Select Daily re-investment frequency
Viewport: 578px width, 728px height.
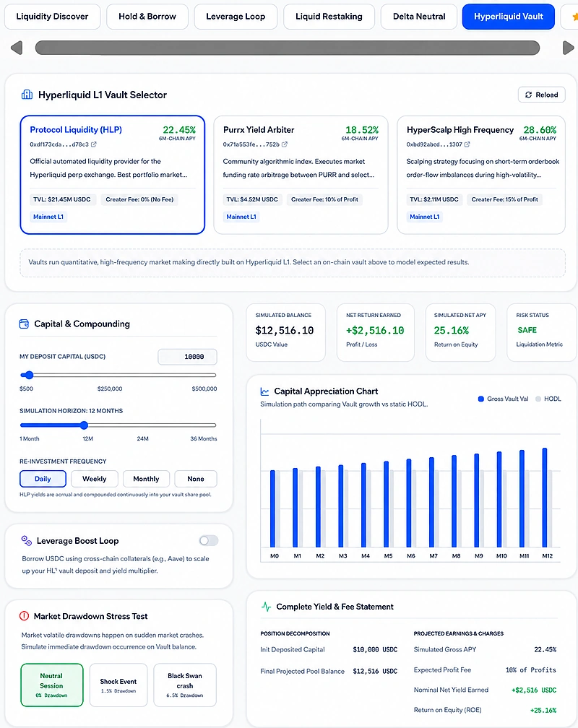pos(43,479)
